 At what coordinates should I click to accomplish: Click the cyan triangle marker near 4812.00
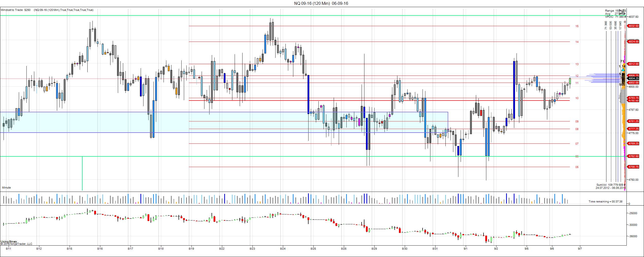click(623, 69)
